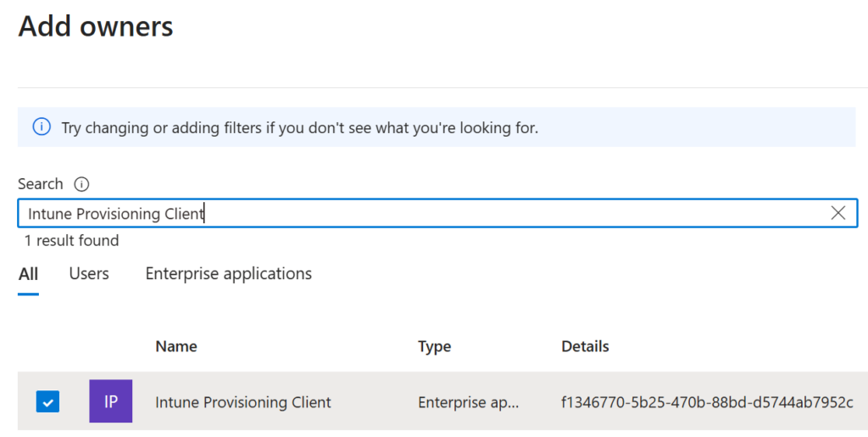868x437 pixels.
Task: Click the 'Add owners' page heading
Action: [x=96, y=26]
